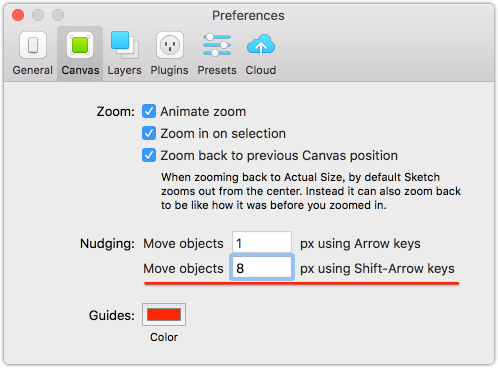Click the General tab label
Viewport: 498px width, 368px height.
[x=33, y=70]
